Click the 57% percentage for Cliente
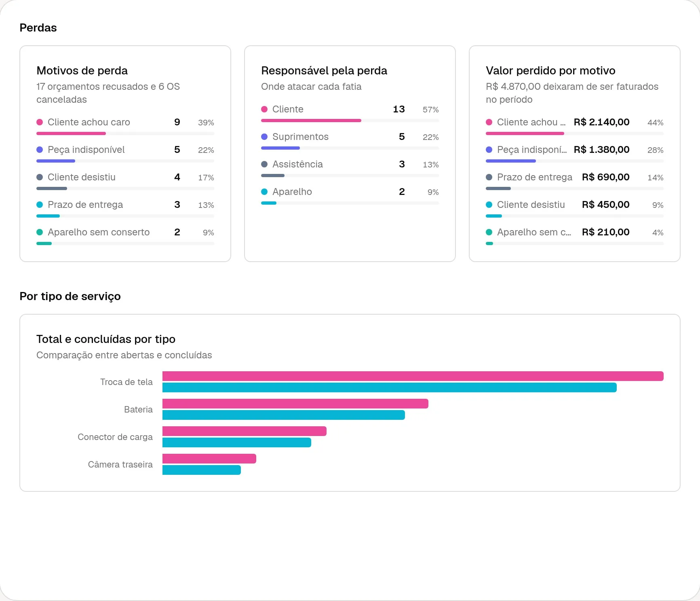The width and height of the screenshot is (700, 601). 430,110
